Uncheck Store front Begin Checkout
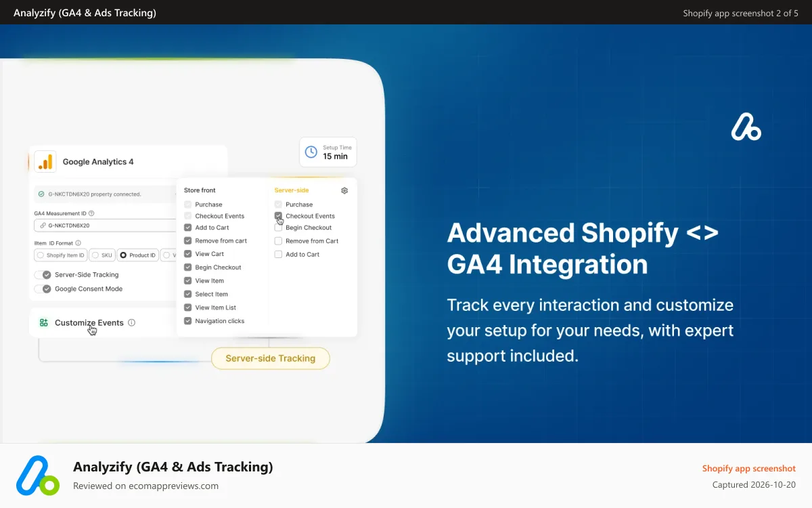812x508 pixels. point(188,268)
